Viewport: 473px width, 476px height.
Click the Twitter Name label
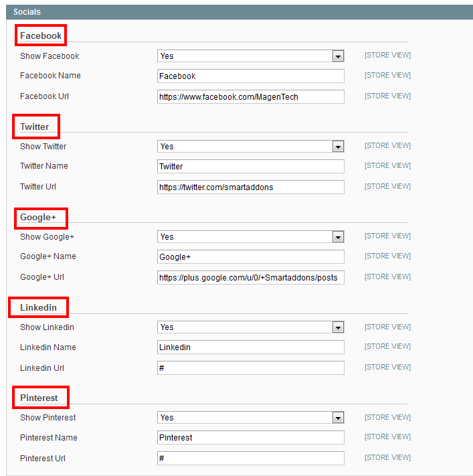click(x=44, y=166)
